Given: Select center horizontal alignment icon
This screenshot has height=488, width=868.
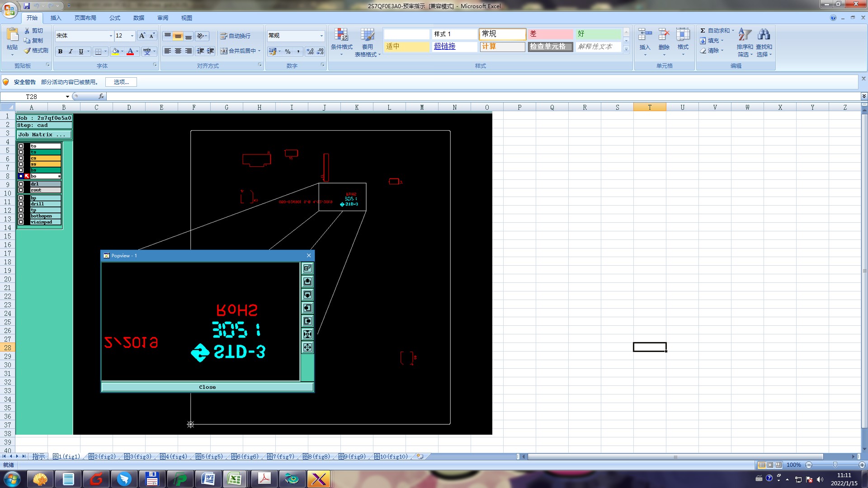Looking at the screenshot, I should coord(178,51).
